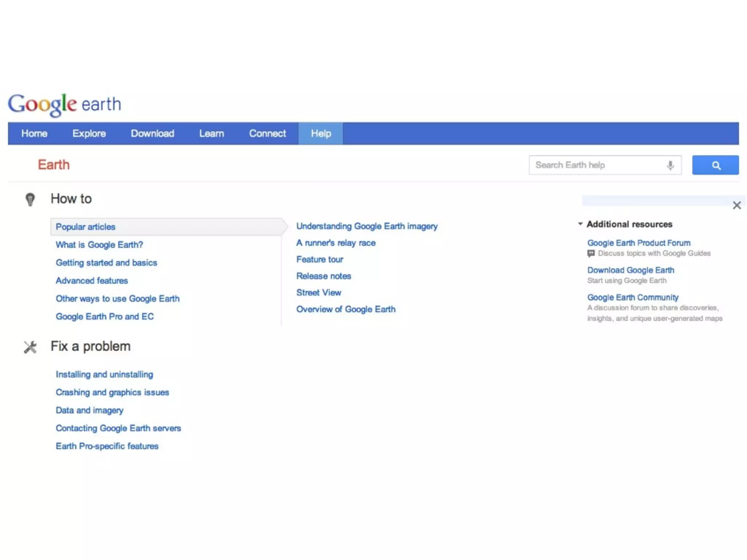Open the Help tab in navigation bar

[321, 133]
